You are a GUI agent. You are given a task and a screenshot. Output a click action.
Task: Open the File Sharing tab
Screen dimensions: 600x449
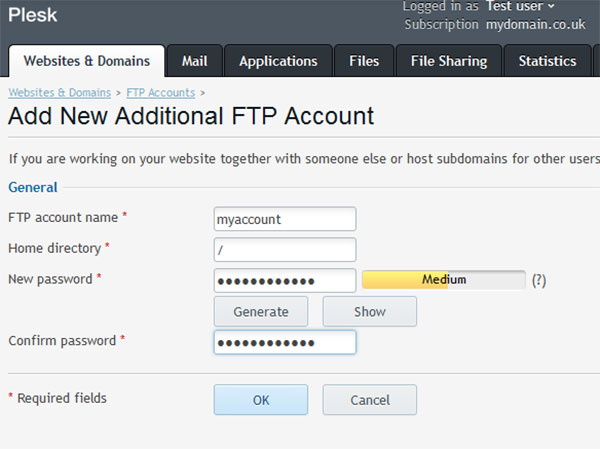coord(449,61)
